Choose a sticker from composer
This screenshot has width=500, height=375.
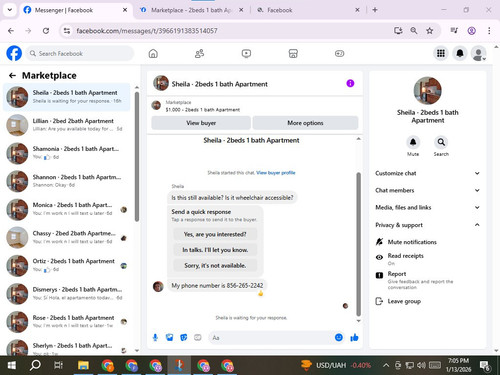click(184, 338)
